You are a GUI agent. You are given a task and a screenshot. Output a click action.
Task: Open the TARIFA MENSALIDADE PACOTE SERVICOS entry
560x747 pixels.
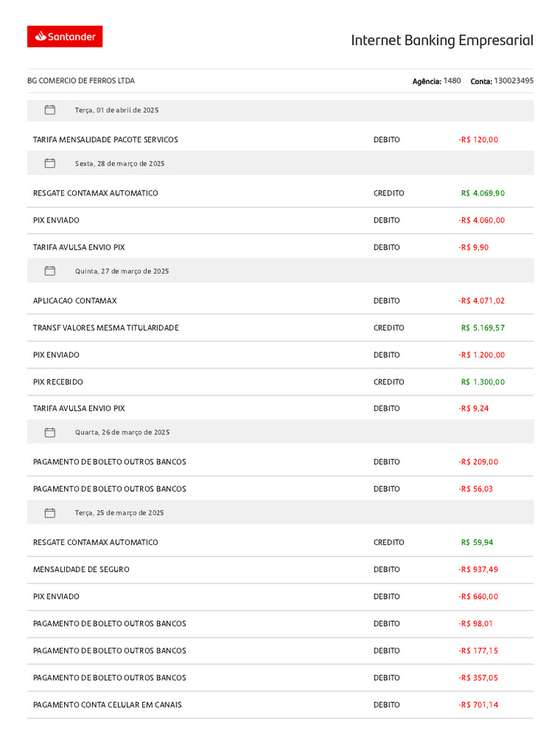tap(281, 139)
